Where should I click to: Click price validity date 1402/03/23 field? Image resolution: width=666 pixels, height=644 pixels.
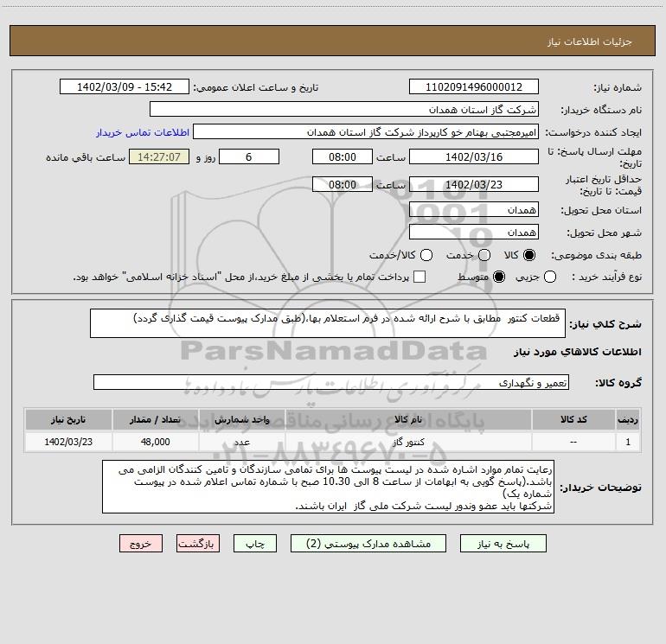[474, 184]
